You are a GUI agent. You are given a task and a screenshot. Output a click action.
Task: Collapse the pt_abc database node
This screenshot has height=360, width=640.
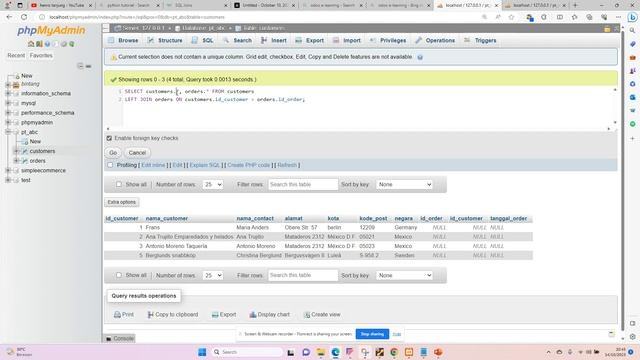8,132
